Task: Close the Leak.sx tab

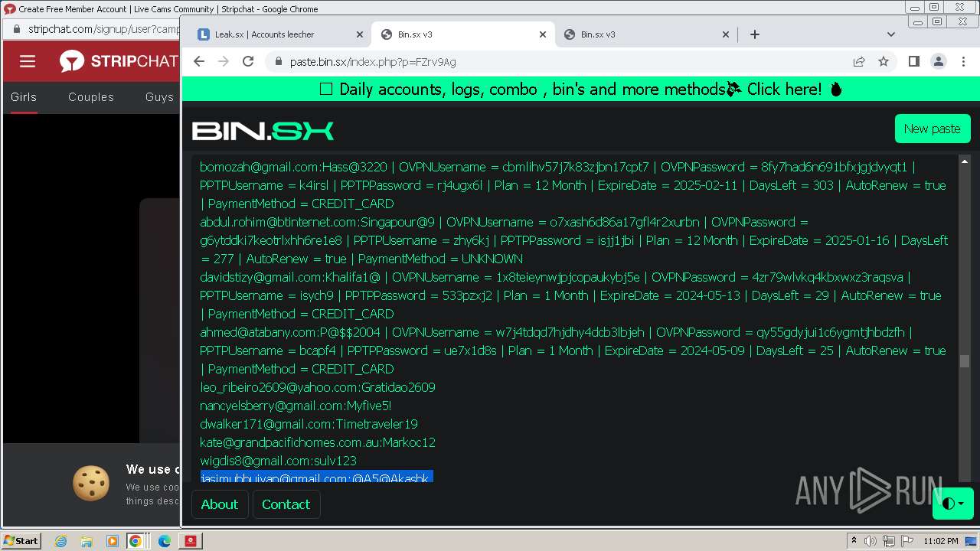Action: (x=360, y=34)
